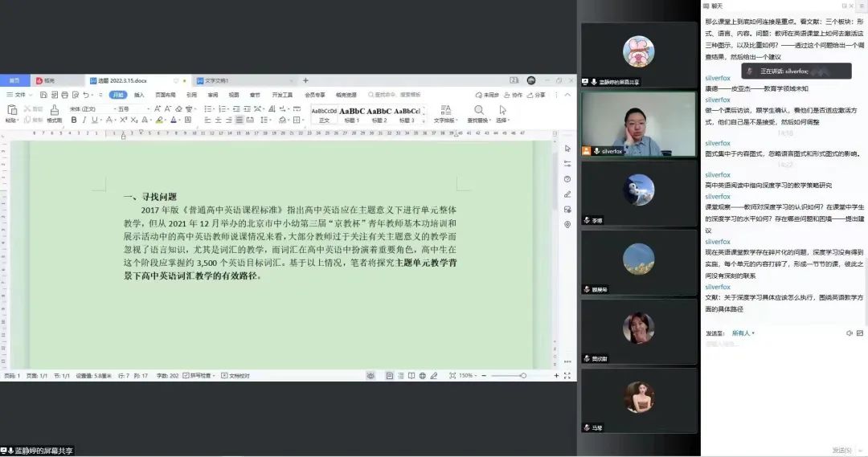Open Find and Replace (查找替换)
The width and height of the screenshot is (868, 457).
tap(478, 111)
